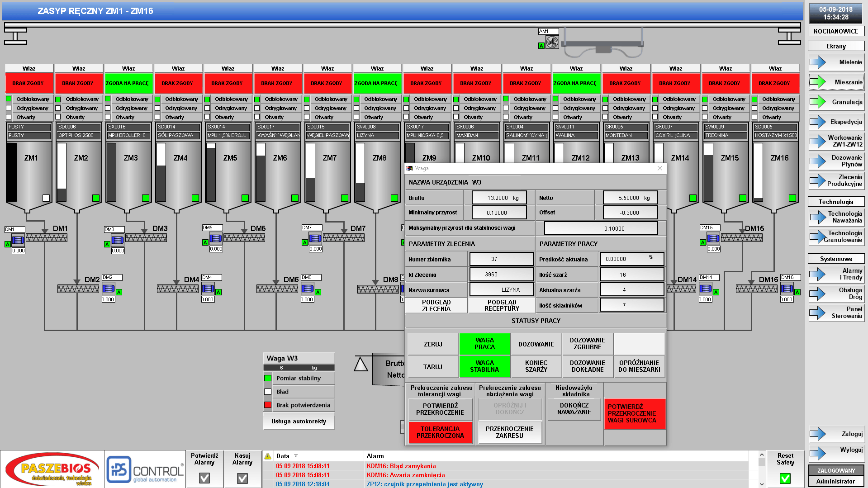Open Zlecenia Produkcyjne screen

[836, 180]
